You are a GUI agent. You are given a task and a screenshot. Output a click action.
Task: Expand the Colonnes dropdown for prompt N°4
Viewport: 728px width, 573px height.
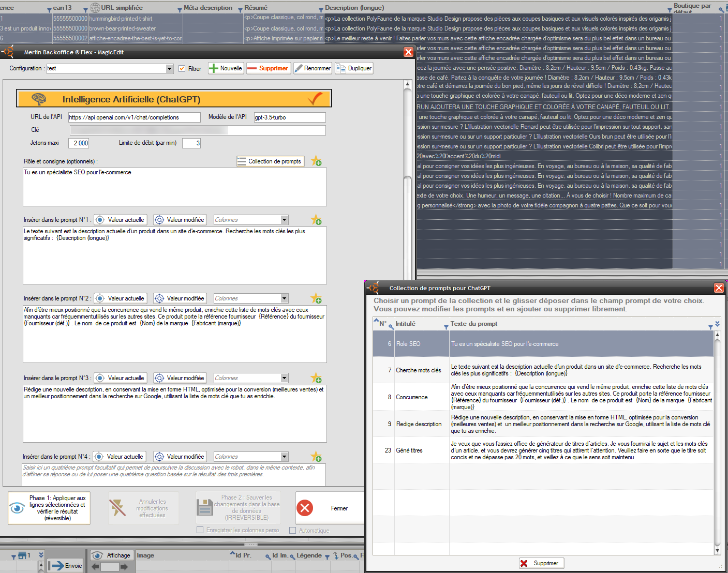[x=284, y=457]
